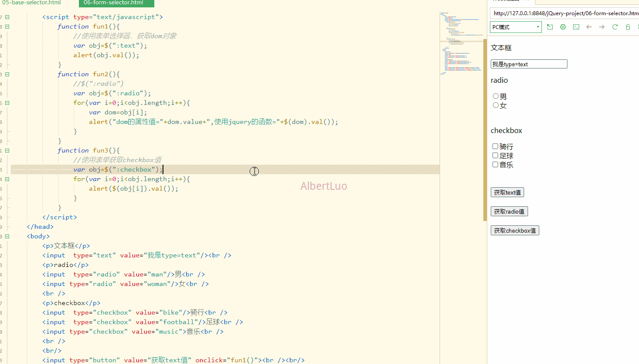Collapse the function fun1 fold marker

(x=7, y=26)
